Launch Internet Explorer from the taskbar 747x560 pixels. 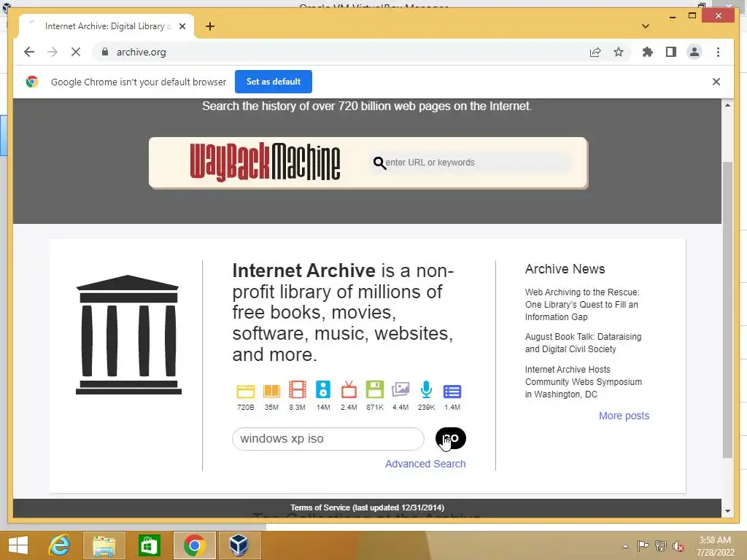coord(60,545)
